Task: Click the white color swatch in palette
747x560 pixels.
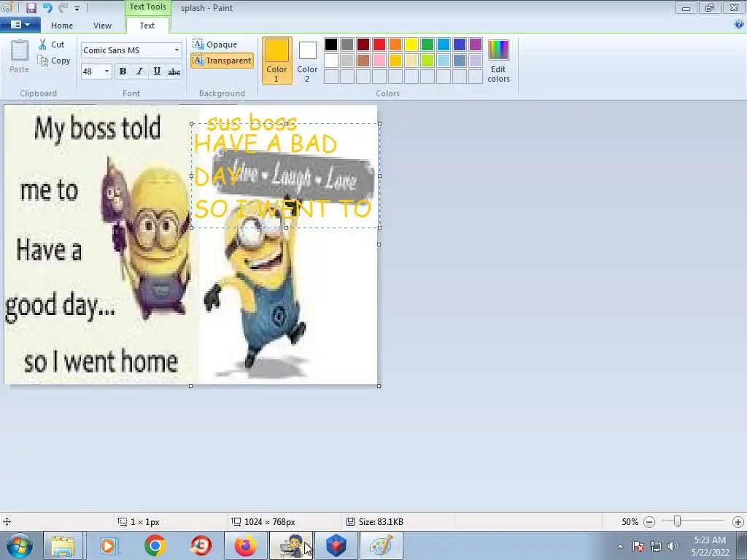Action: tap(331, 61)
